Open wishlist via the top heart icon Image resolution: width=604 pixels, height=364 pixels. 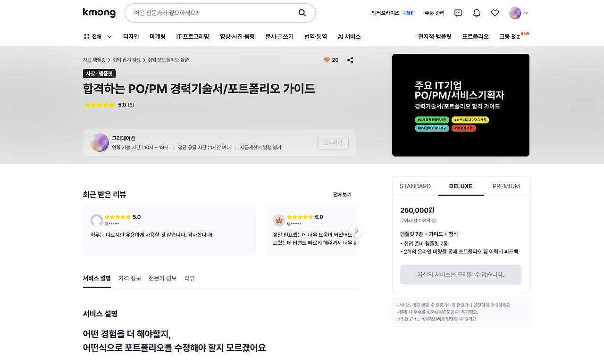(495, 13)
